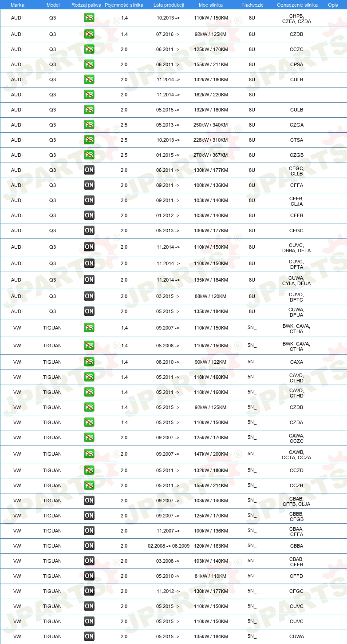Click ON icon in CBBB, CFGB row
Image resolution: width=347 pixels, height=644 pixels.
[x=89, y=516]
